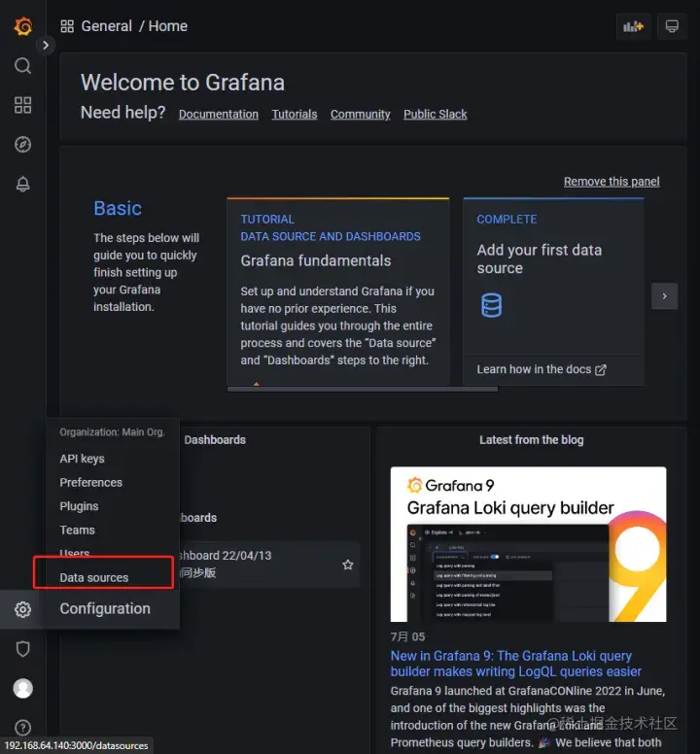The height and width of the screenshot is (754, 700).
Task: Click the Add panel icon in top bar
Action: pos(633,26)
